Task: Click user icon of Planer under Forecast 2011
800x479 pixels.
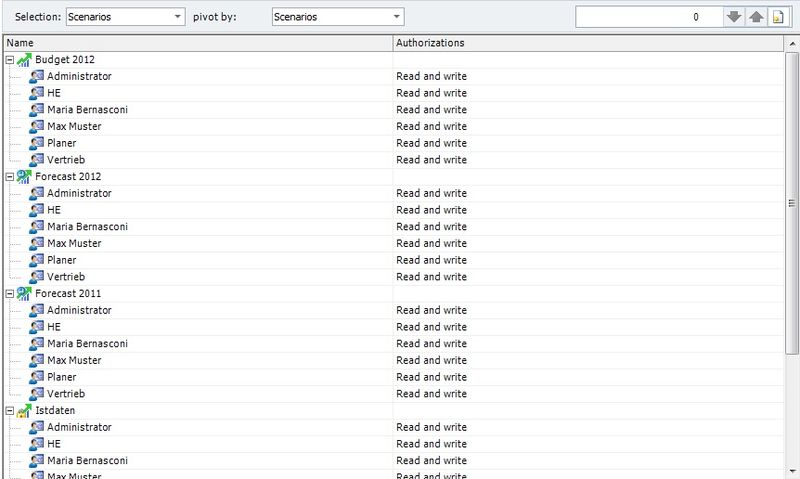Action: (36, 377)
